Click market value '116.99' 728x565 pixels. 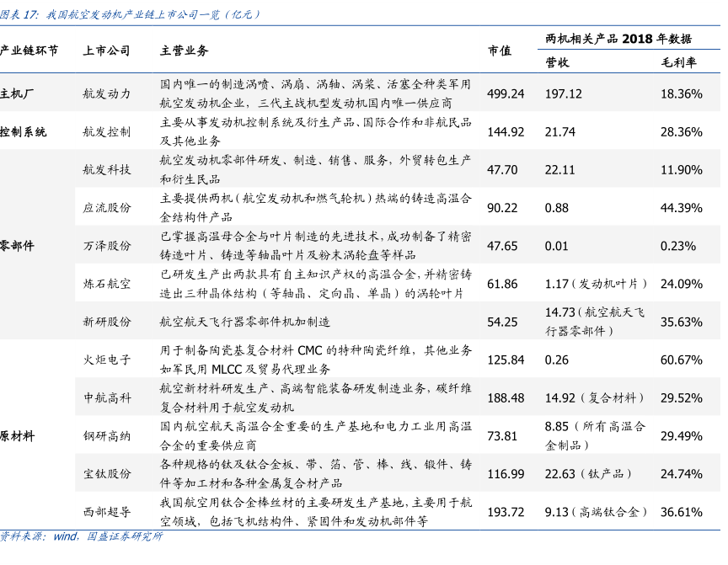(506, 475)
